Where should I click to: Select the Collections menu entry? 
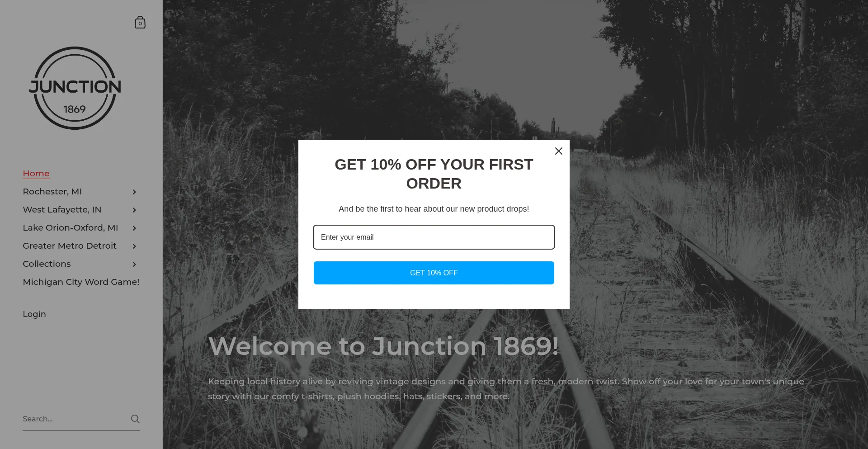[47, 264]
